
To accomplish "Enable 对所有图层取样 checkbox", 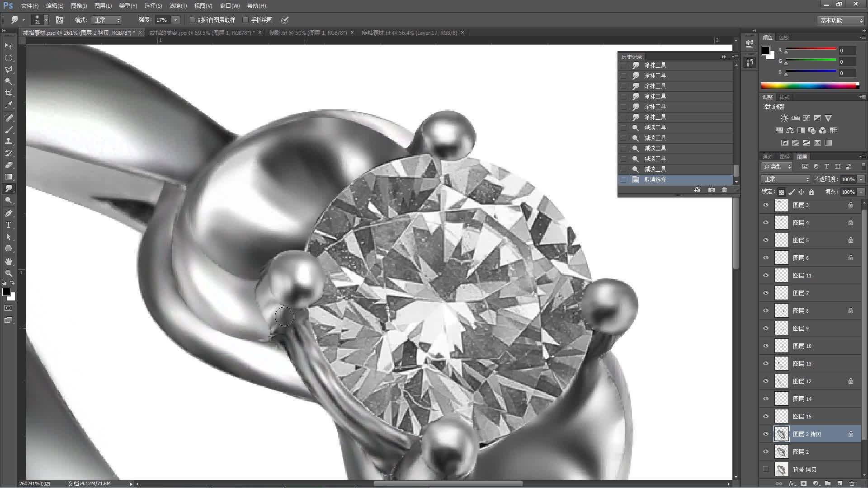I will (192, 20).
